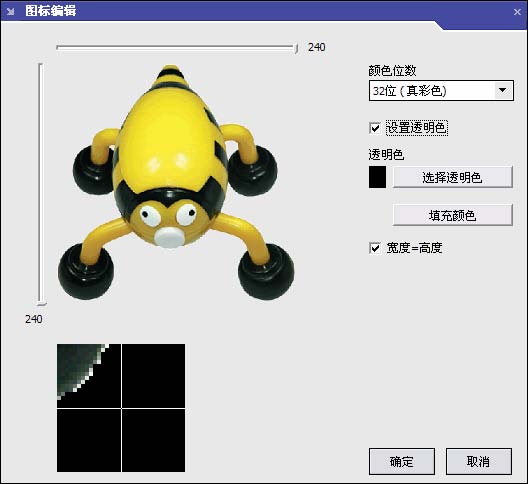Image resolution: width=528 pixels, height=484 pixels.
Task: Close the 图标编辑 dialog
Action: point(517,12)
